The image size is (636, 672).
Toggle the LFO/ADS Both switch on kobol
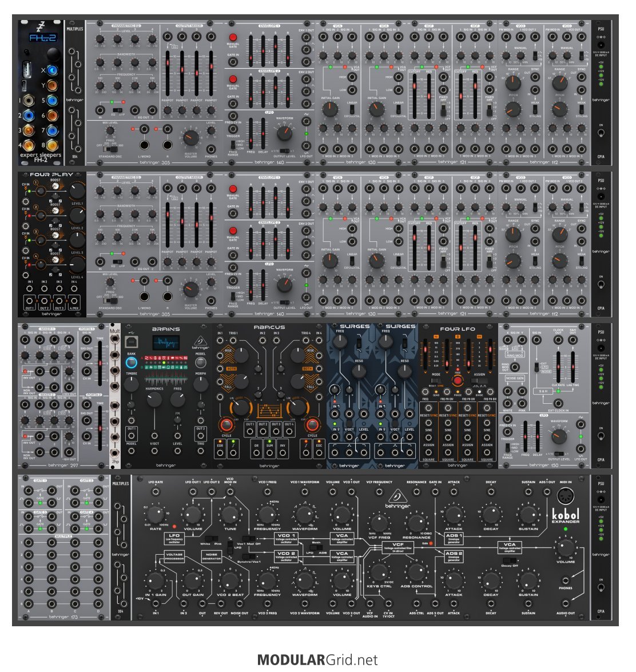tap(316, 547)
